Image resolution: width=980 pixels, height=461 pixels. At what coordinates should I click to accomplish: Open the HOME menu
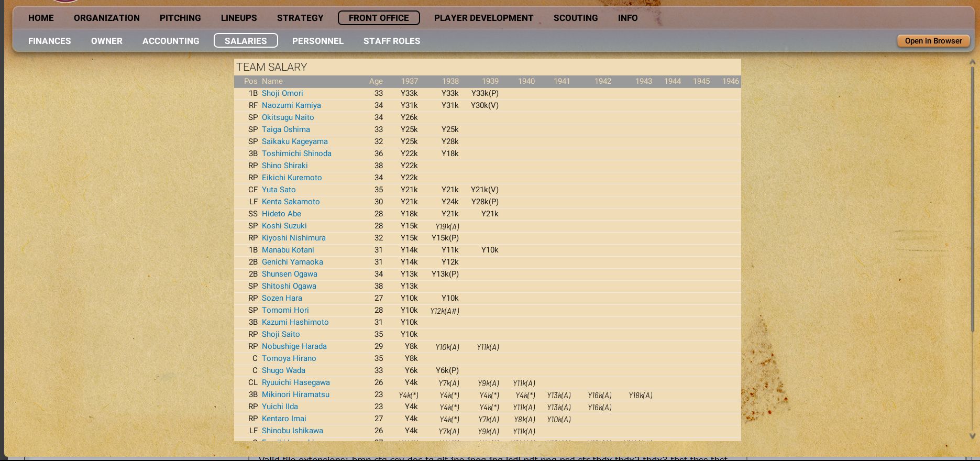pos(41,18)
